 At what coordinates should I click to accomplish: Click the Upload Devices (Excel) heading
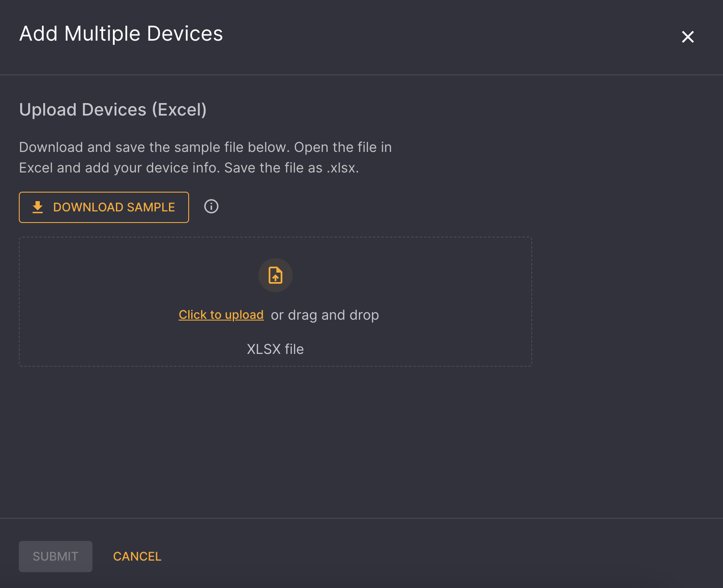click(x=113, y=110)
